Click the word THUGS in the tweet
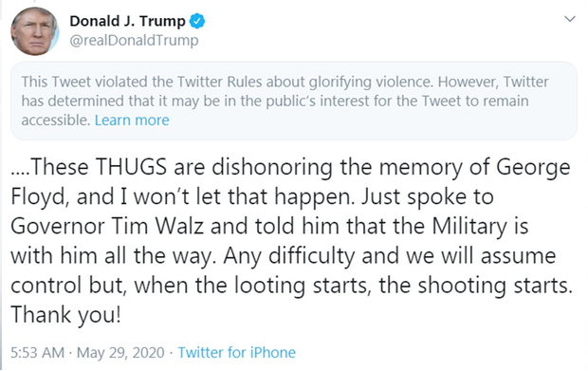588x371 pixels. point(131,167)
